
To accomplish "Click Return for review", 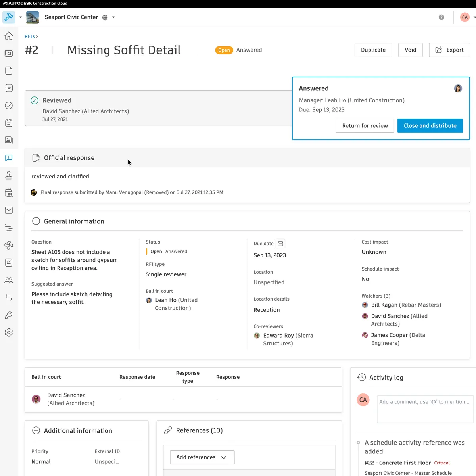I will (x=365, y=126).
